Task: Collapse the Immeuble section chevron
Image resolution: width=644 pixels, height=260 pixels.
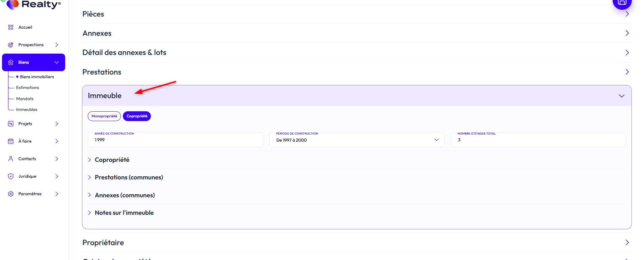Action: [621, 96]
